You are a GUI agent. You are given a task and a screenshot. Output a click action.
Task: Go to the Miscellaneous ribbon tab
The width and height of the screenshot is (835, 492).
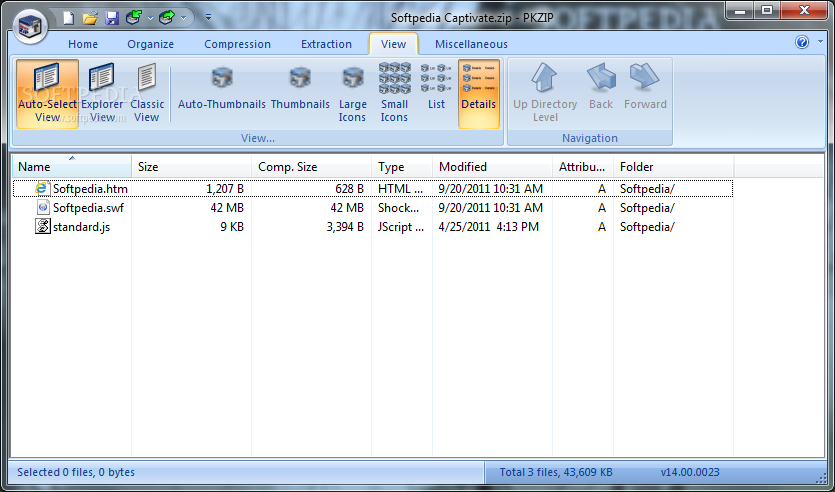coord(471,44)
